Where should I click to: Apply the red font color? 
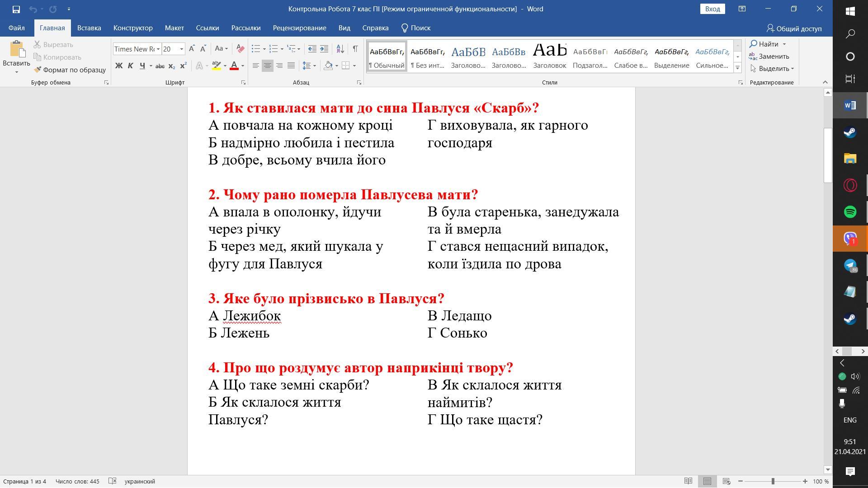click(234, 66)
